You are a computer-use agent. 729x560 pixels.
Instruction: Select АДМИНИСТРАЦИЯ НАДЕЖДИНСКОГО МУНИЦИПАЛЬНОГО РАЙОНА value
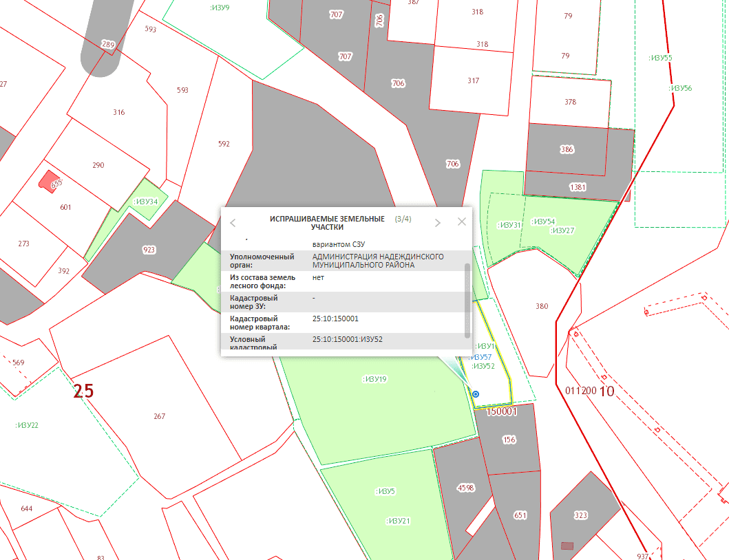[377, 261]
